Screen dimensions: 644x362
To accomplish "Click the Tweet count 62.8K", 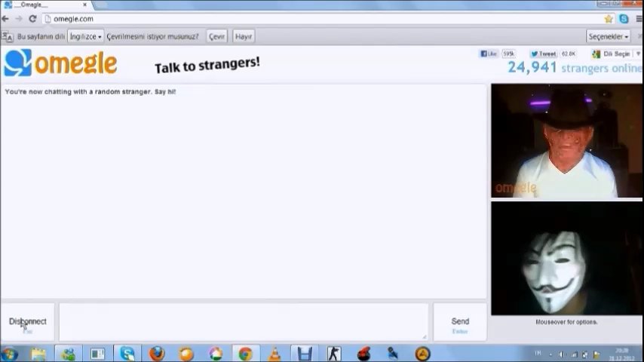I will [569, 54].
